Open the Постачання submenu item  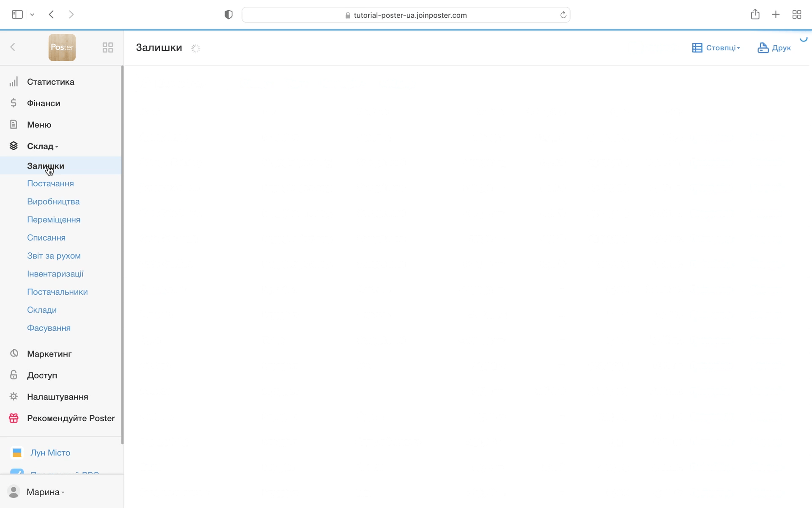50,184
